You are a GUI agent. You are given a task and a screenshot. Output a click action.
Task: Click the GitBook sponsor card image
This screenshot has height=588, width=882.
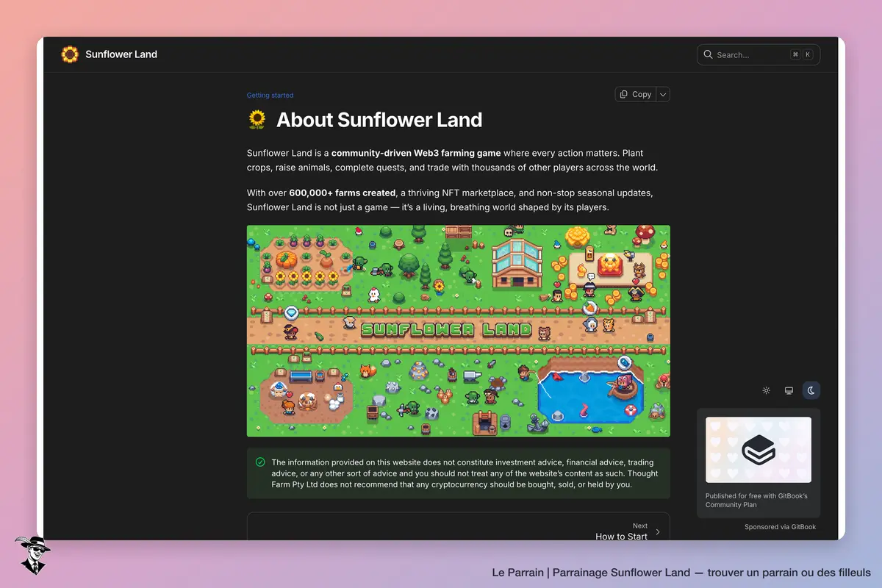coord(759,450)
